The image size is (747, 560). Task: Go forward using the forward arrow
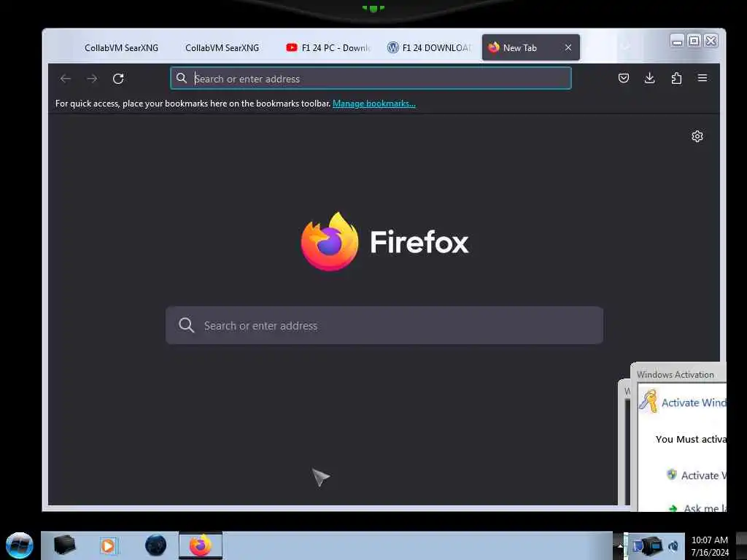tap(92, 79)
